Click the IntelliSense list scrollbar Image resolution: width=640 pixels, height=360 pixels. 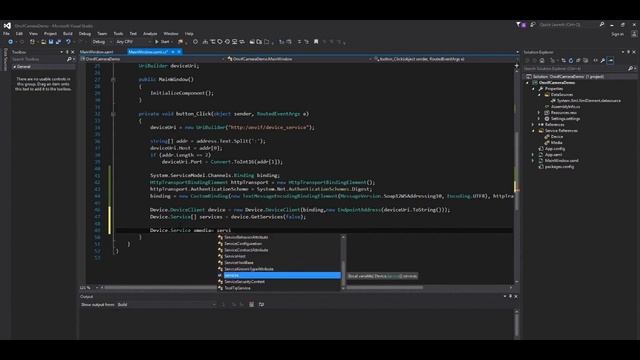(343, 263)
